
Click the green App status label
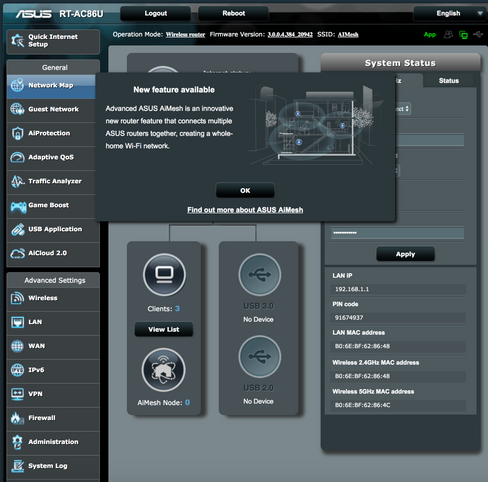pyautogui.click(x=430, y=35)
